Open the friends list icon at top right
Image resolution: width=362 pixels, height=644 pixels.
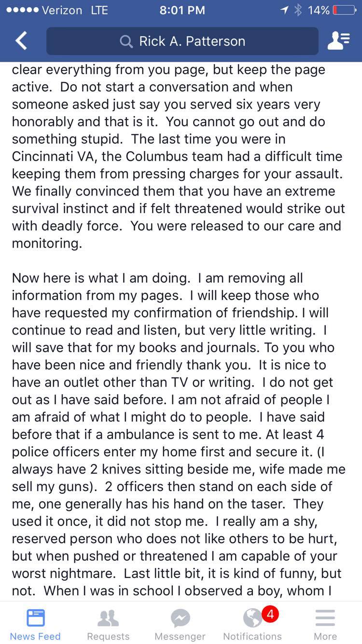[338, 41]
